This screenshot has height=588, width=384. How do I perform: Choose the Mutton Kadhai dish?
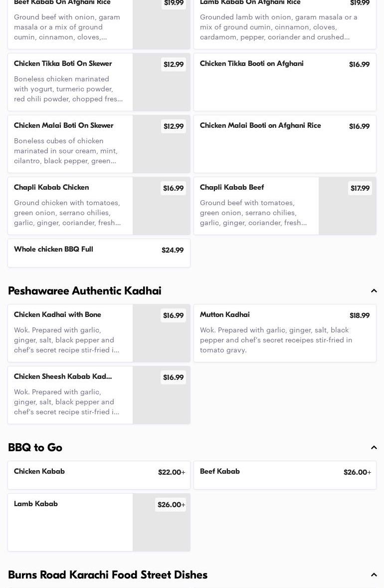pos(284,333)
